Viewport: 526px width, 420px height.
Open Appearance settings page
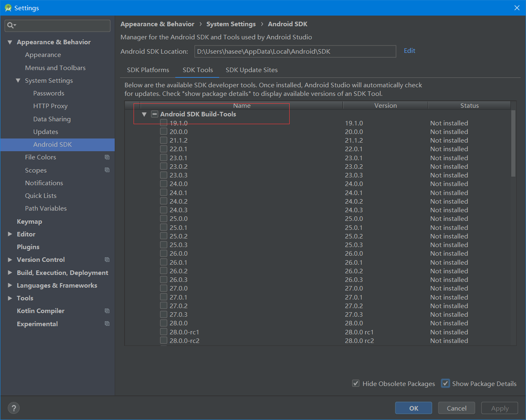[x=43, y=55]
